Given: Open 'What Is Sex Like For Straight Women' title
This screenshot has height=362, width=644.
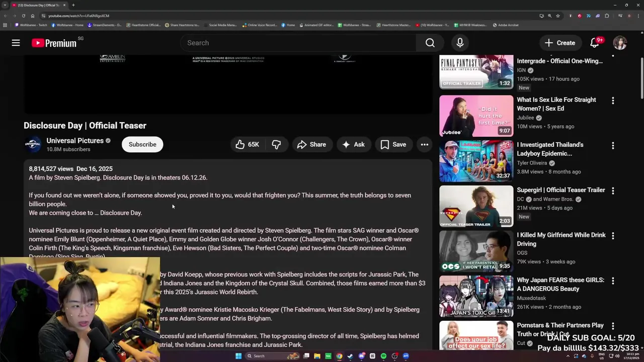Looking at the screenshot, I should [556, 104].
